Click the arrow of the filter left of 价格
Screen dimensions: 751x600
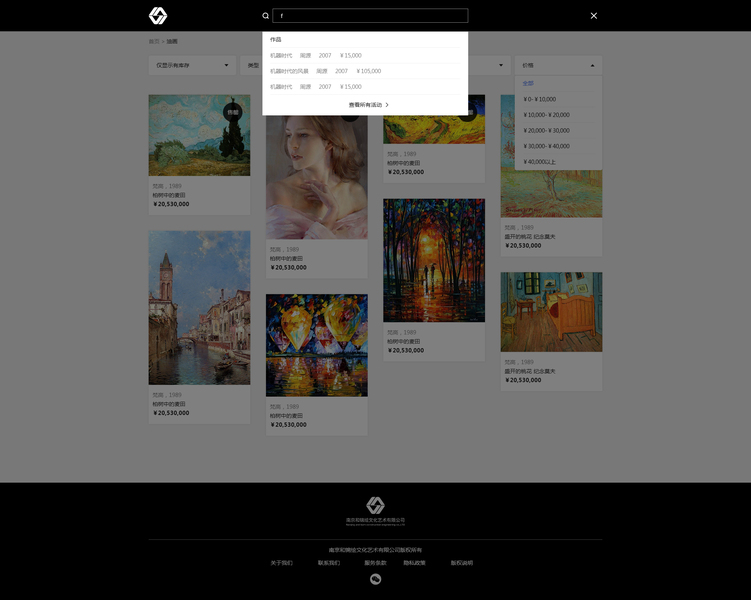pos(501,65)
